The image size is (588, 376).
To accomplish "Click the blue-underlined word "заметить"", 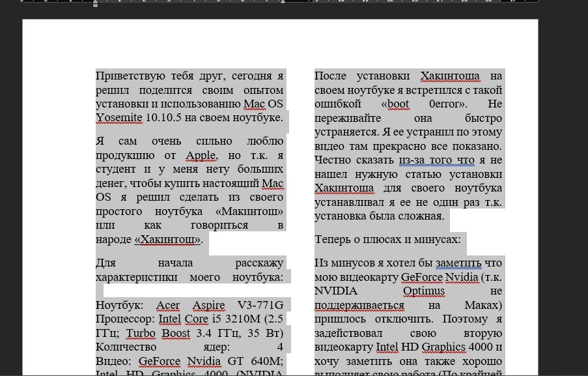I will pyautogui.click(x=458, y=263).
